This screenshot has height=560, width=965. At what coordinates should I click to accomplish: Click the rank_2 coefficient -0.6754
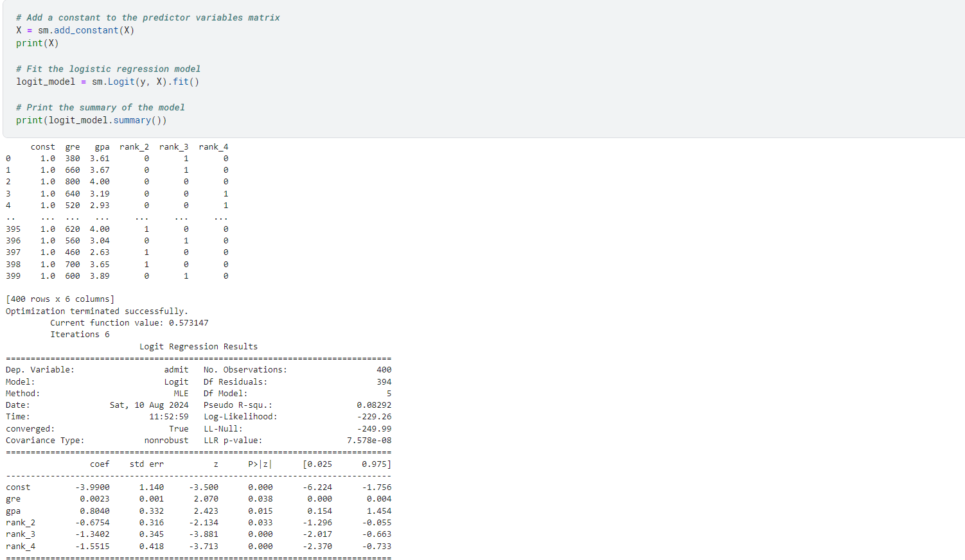(x=93, y=523)
